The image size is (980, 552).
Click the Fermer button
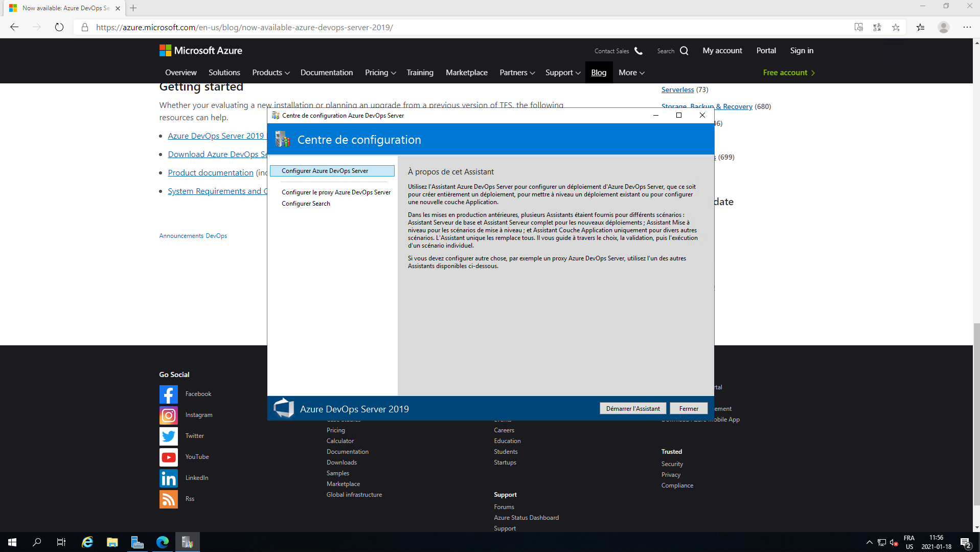688,408
